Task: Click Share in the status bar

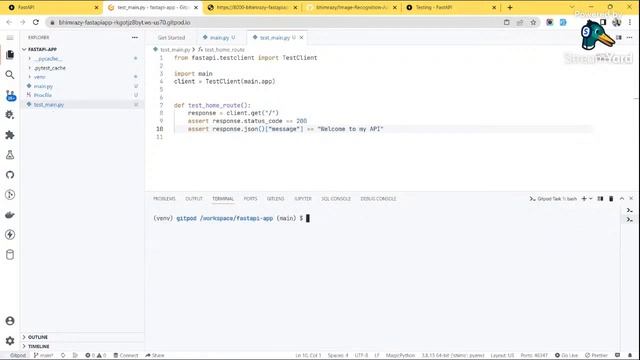Action: coord(155,356)
